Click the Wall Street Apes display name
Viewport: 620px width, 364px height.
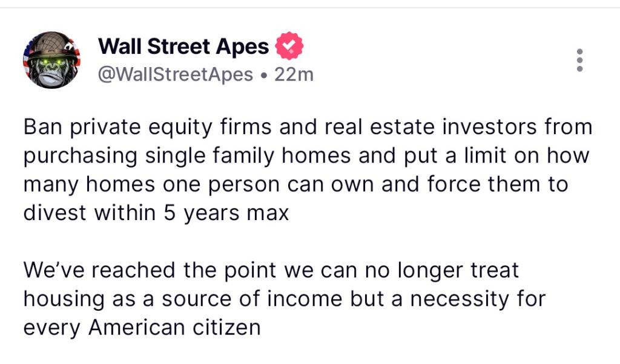pyautogui.click(x=183, y=46)
